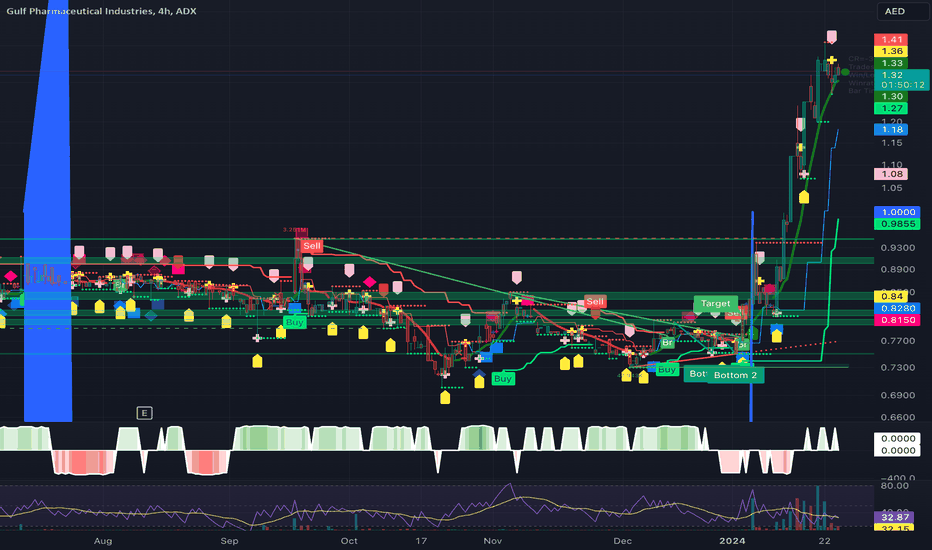The image size is (932, 550).
Task: Open the earnings 'E' marker
Action: [144, 413]
